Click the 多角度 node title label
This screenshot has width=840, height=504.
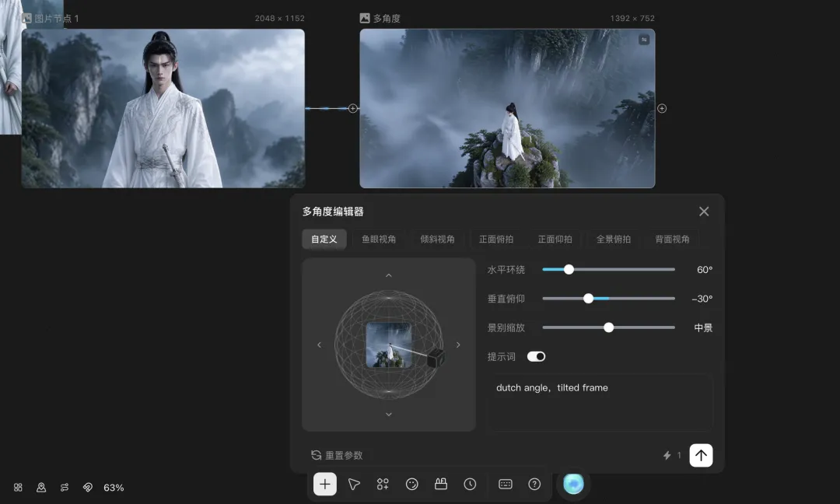[387, 18]
